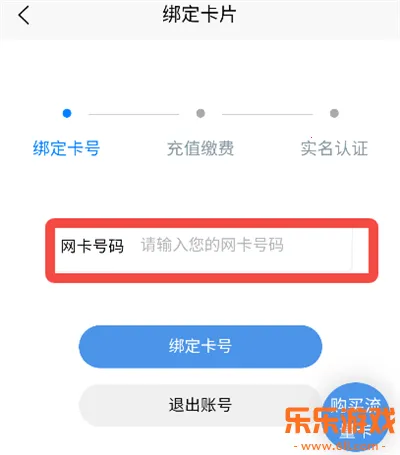
Task: Click progress line between 充值缴费 and 实名认证
Action: click(267, 114)
